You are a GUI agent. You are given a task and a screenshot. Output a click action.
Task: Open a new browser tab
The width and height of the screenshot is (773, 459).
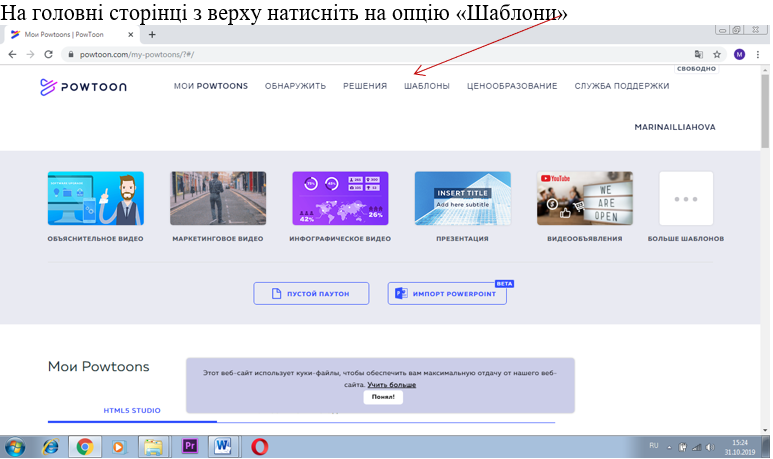pos(152,35)
